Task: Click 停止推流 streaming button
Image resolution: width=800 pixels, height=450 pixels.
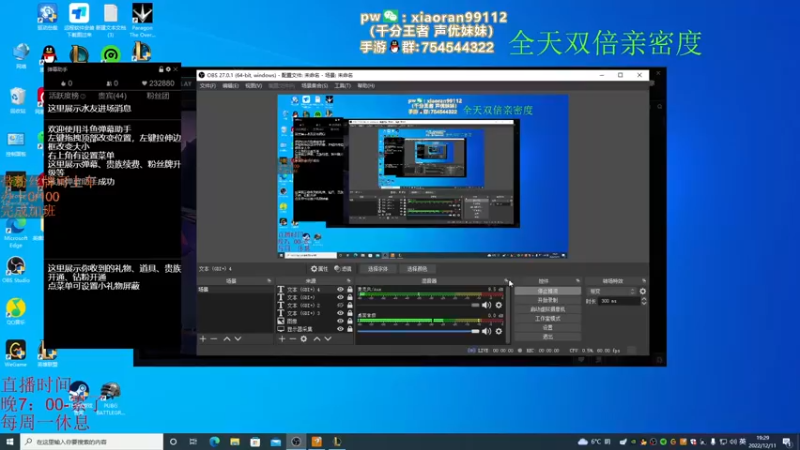Action: click(547, 291)
